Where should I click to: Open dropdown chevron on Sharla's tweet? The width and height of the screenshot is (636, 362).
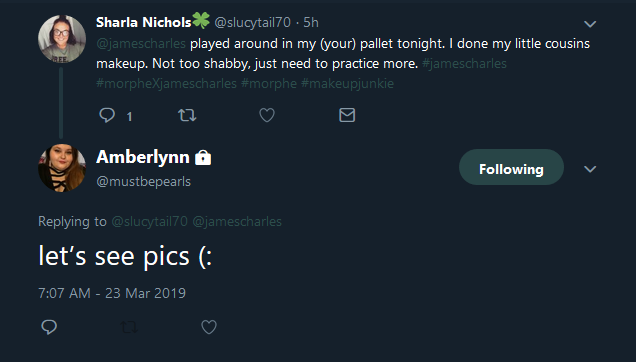pos(590,24)
